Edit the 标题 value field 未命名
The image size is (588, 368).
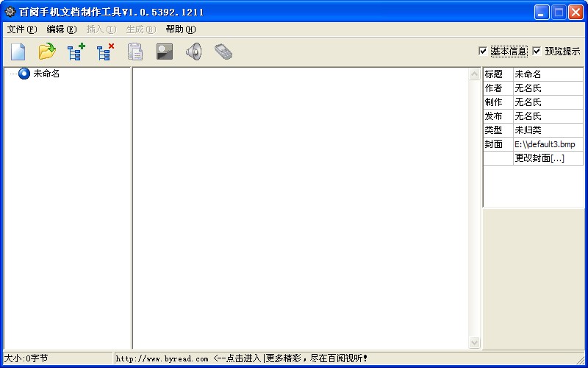(x=548, y=74)
